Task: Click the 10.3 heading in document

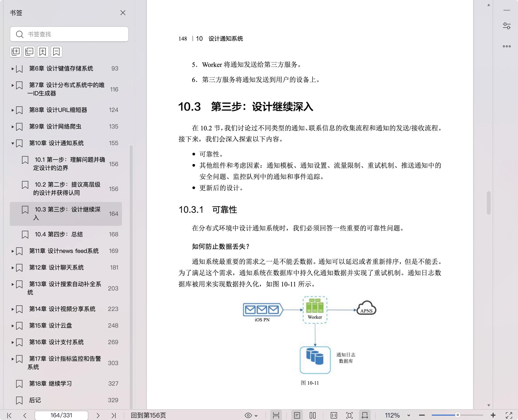Action: [x=246, y=107]
